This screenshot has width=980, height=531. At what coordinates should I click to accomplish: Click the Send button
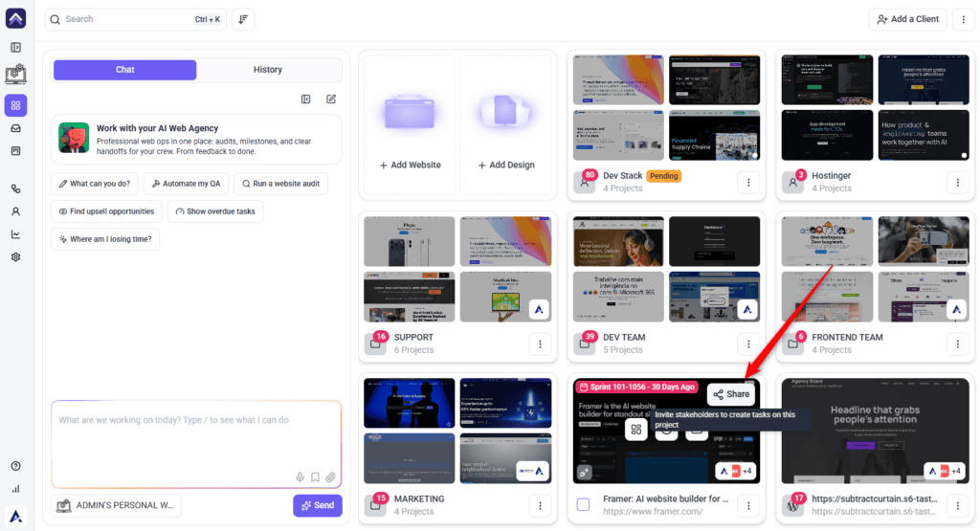(318, 505)
